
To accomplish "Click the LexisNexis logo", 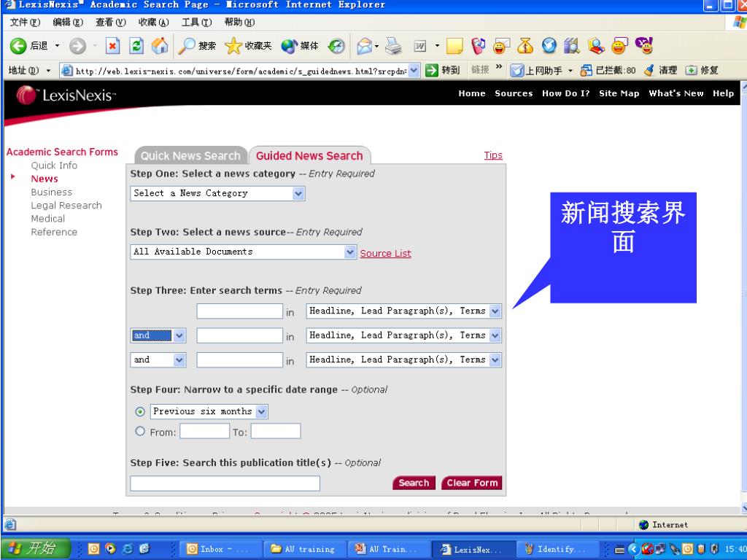I will coord(66,96).
